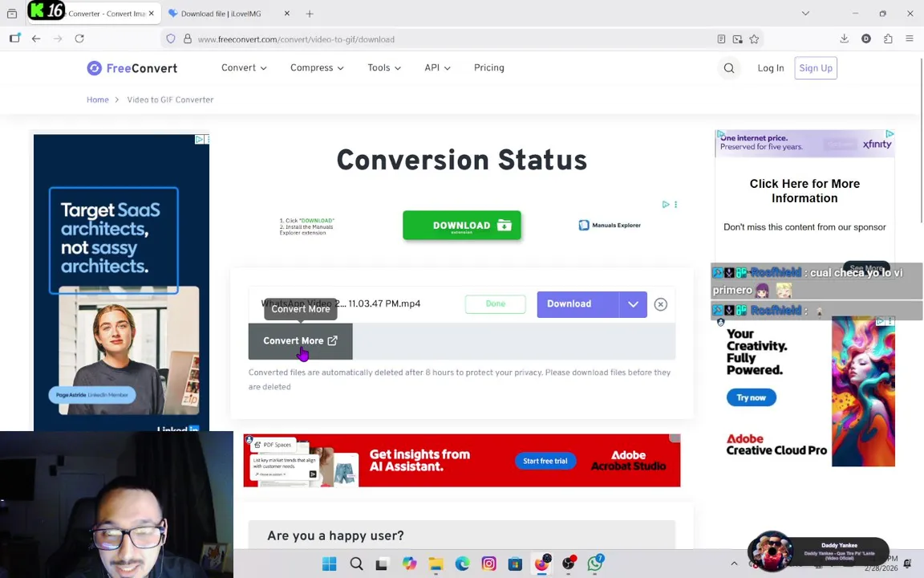Expand the API menu

pyautogui.click(x=437, y=67)
